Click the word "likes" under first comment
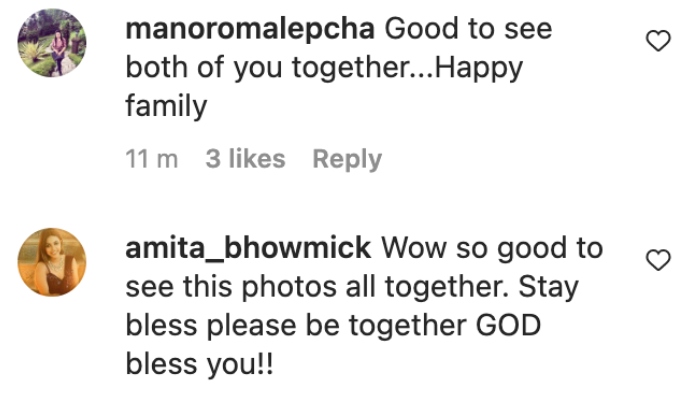This screenshot has height=400, width=700. coord(256,159)
